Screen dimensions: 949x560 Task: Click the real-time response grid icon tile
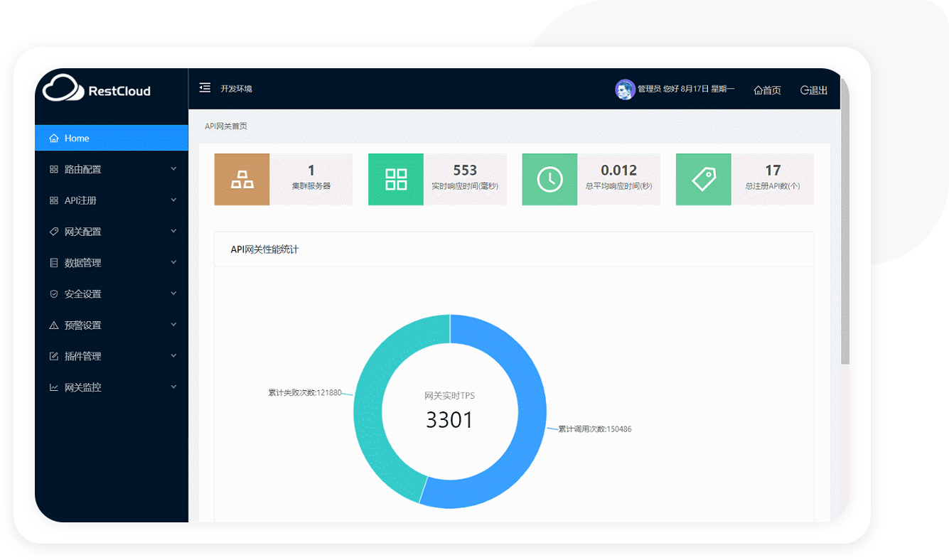point(396,179)
